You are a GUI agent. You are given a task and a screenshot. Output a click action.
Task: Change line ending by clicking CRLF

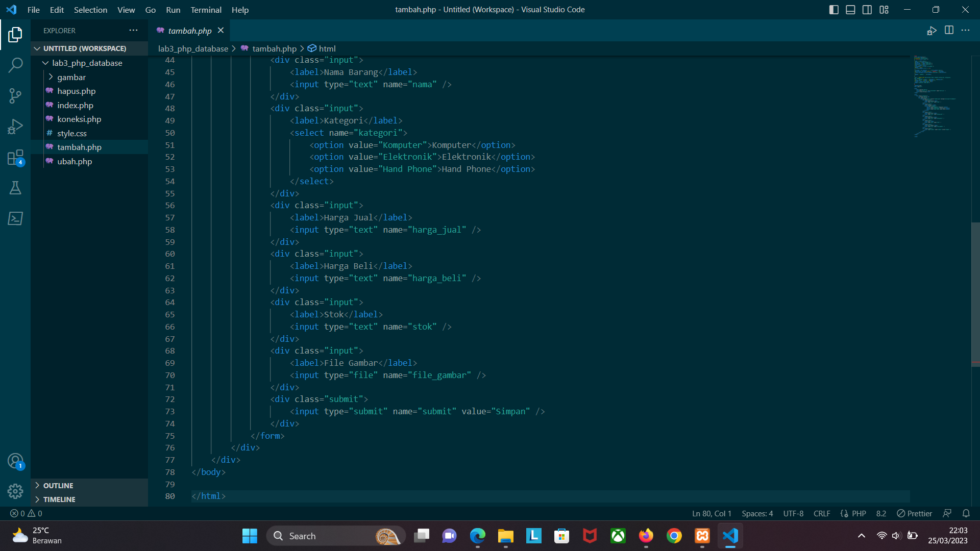[x=822, y=513]
